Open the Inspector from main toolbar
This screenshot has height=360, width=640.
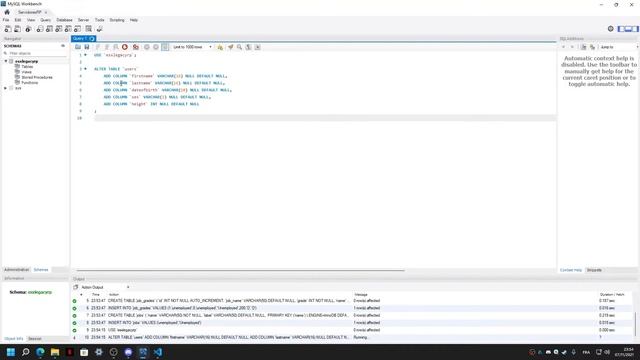click(x=28, y=29)
